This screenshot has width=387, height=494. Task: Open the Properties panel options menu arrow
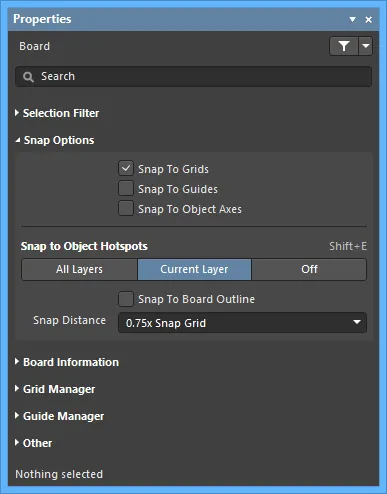pos(352,20)
